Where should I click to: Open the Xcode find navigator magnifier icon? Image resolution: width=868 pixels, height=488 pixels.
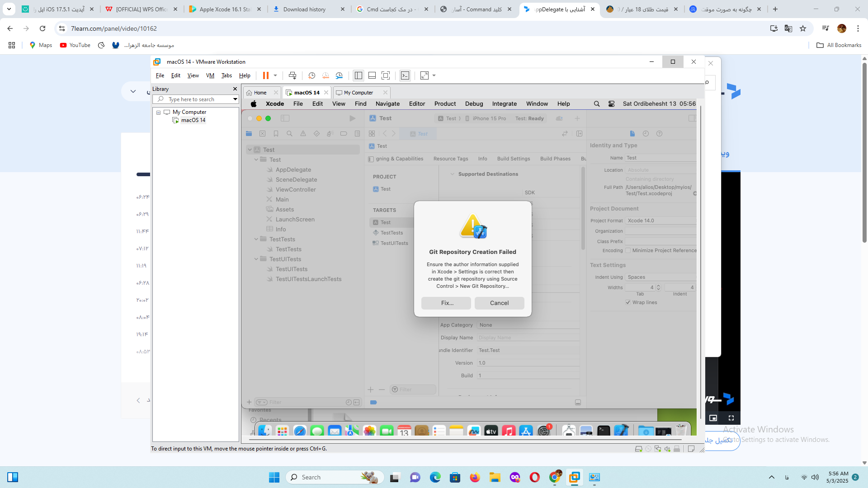click(x=289, y=134)
